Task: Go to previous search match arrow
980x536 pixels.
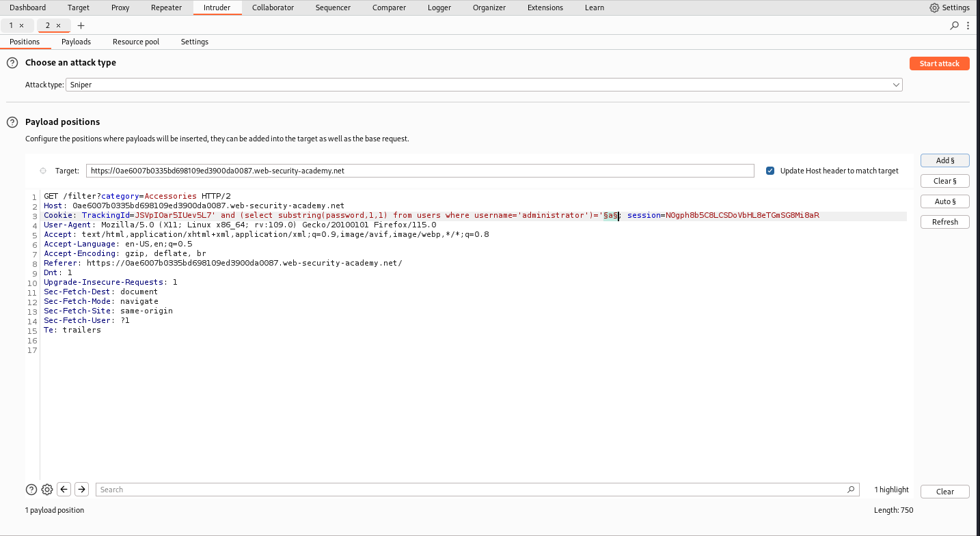Action: click(x=64, y=489)
